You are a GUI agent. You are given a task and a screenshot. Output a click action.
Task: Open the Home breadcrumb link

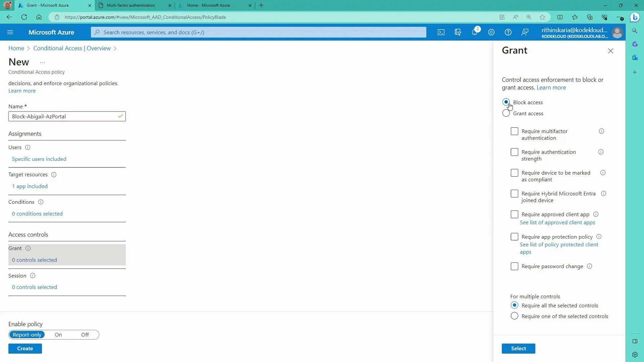click(x=16, y=48)
